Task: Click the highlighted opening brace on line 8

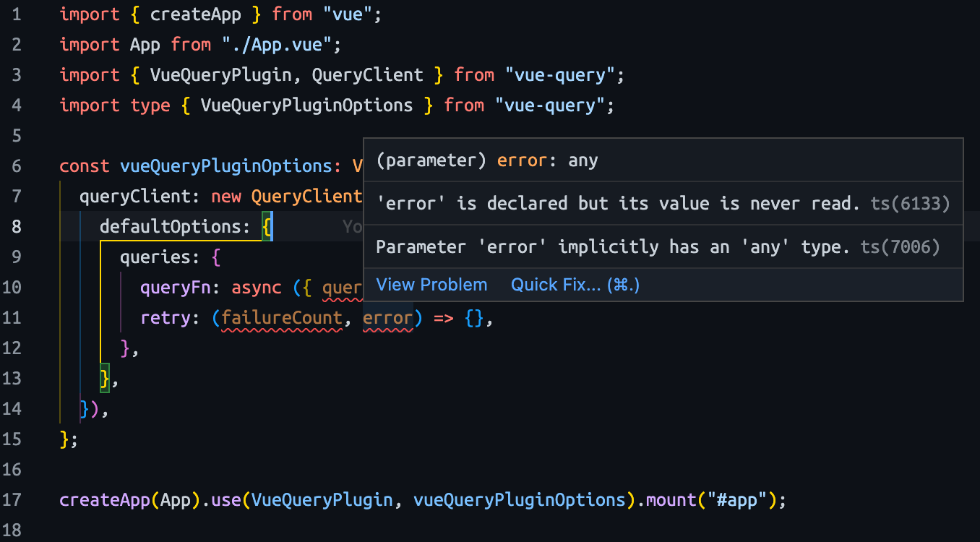Action: 268,226
